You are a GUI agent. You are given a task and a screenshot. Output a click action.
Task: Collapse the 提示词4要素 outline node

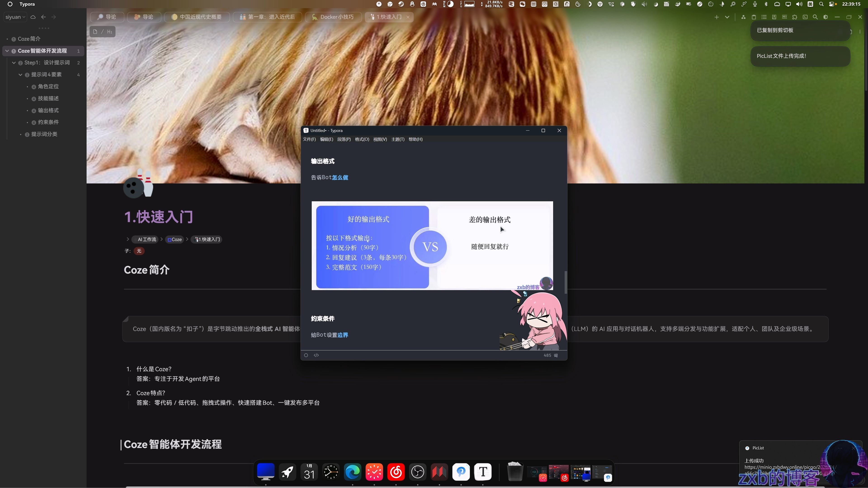(20, 74)
